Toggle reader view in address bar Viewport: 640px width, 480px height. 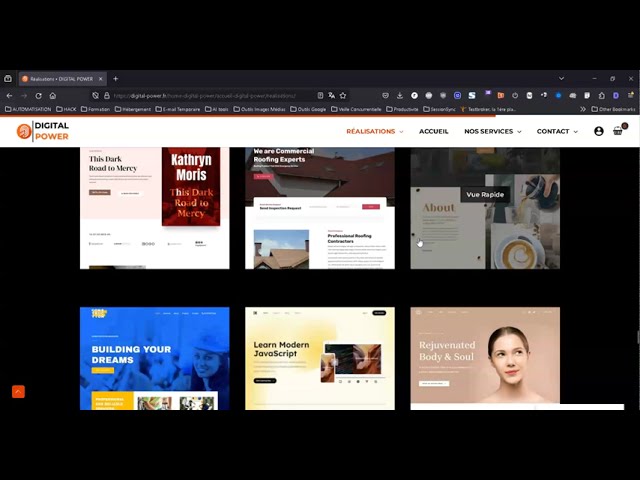(x=320, y=96)
